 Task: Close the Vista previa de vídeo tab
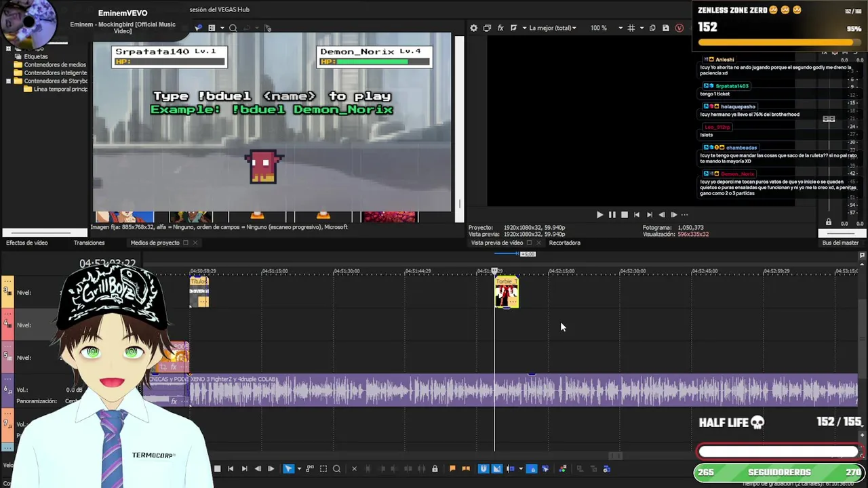click(539, 243)
